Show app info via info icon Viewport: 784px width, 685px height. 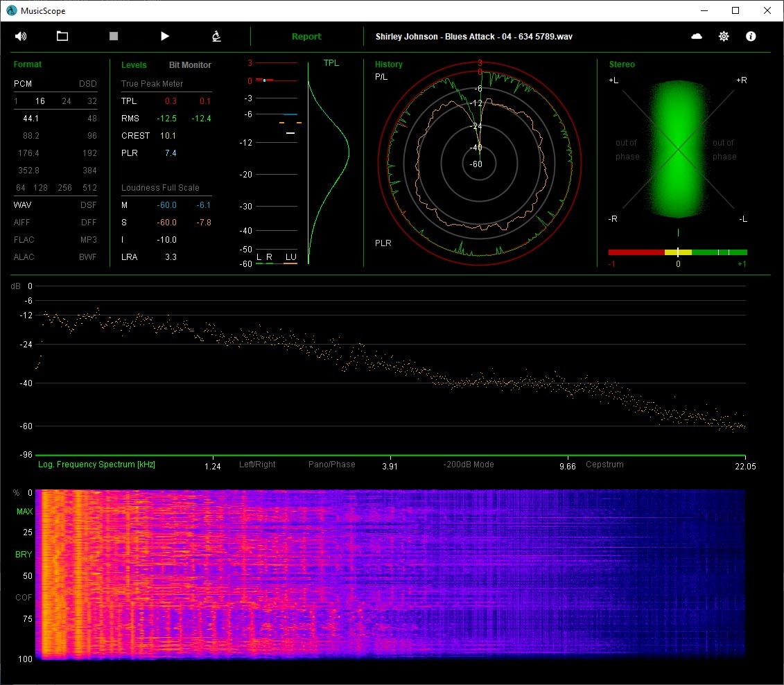pyautogui.click(x=751, y=36)
